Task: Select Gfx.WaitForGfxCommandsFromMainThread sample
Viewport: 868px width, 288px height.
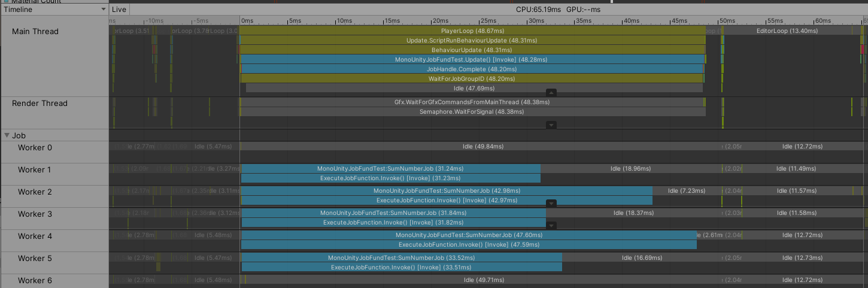Action: pyautogui.click(x=472, y=102)
